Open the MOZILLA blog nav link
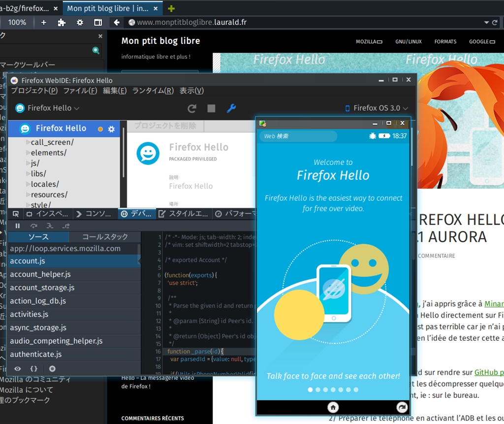This screenshot has width=504, height=424. (x=369, y=41)
